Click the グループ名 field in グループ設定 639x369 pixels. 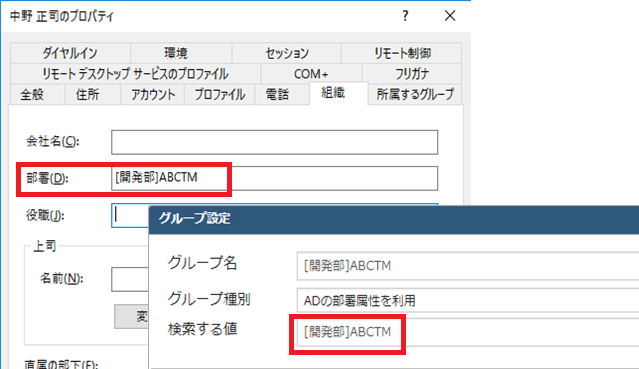pyautogui.click(x=468, y=266)
